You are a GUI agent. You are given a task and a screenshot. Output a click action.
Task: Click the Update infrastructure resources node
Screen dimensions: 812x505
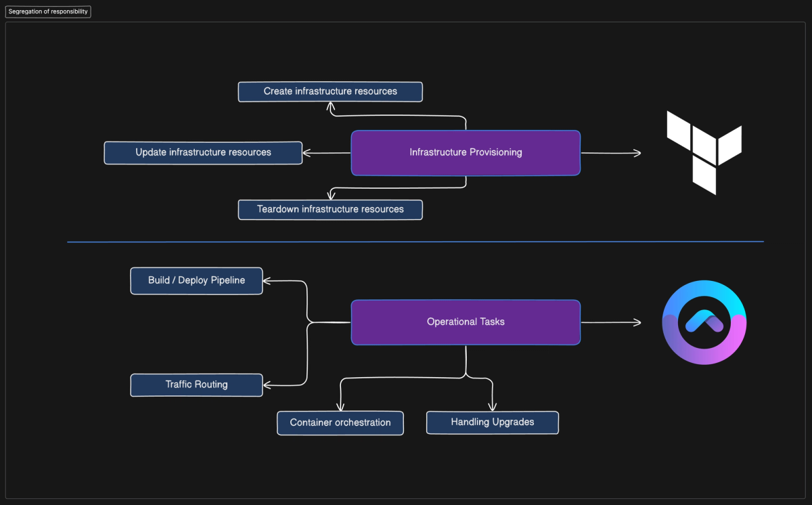(203, 152)
